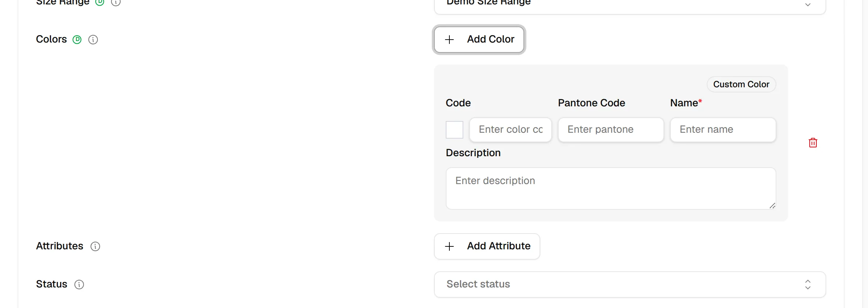The height and width of the screenshot is (308, 868).
Task: Click the Enter description text area
Action: (x=611, y=188)
